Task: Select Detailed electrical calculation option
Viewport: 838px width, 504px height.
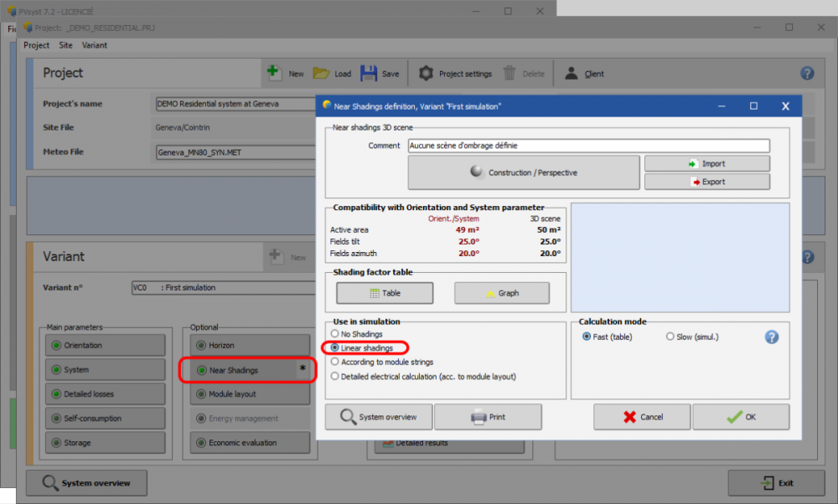Action: tap(335, 376)
